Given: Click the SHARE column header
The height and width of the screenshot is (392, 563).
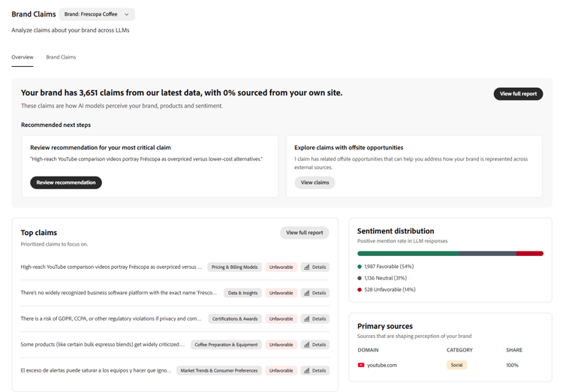Looking at the screenshot, I should pyautogui.click(x=514, y=350).
